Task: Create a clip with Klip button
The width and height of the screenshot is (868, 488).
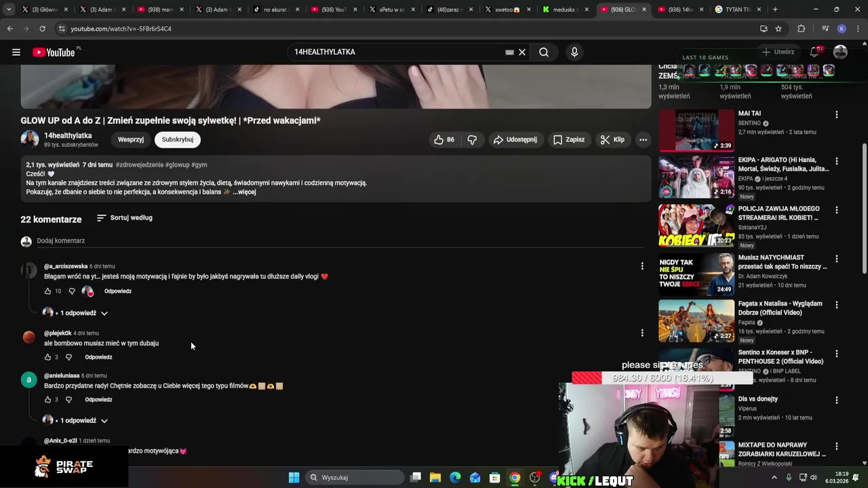Action: (612, 140)
